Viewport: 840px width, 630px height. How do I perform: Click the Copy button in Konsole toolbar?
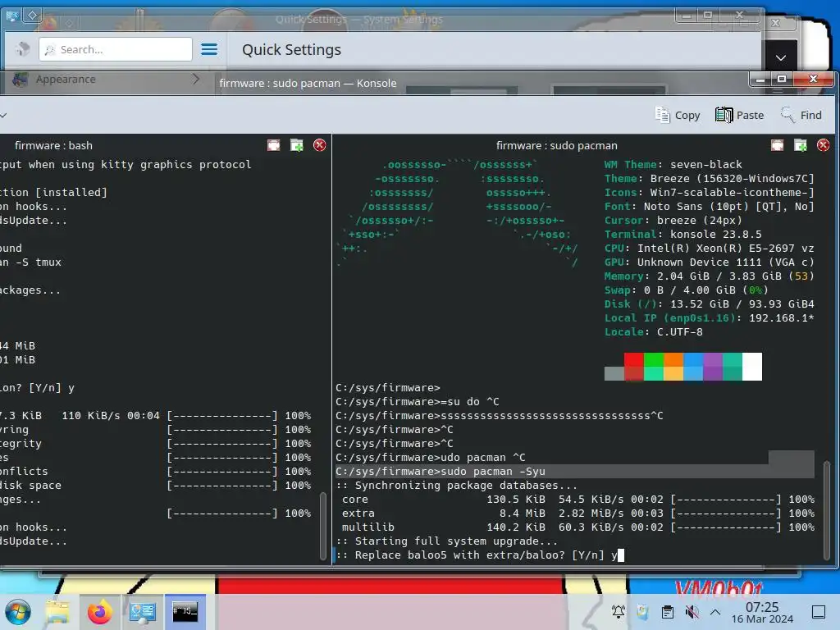click(x=678, y=115)
